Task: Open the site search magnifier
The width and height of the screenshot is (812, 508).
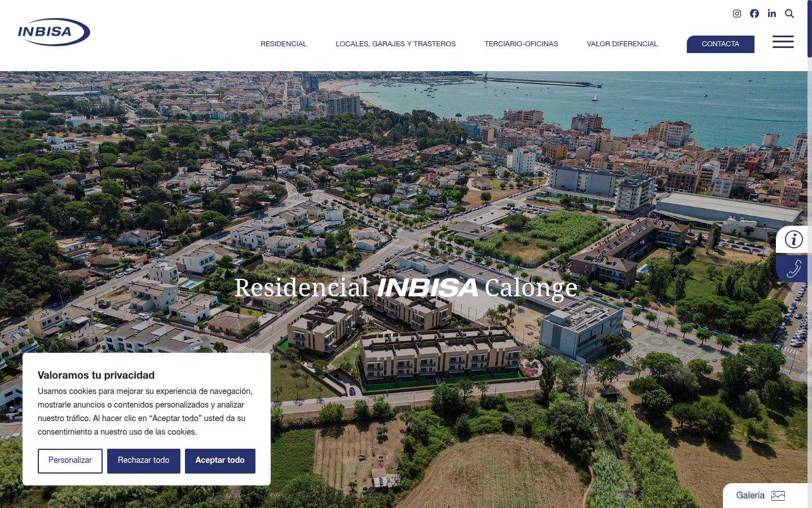Action: (x=789, y=14)
